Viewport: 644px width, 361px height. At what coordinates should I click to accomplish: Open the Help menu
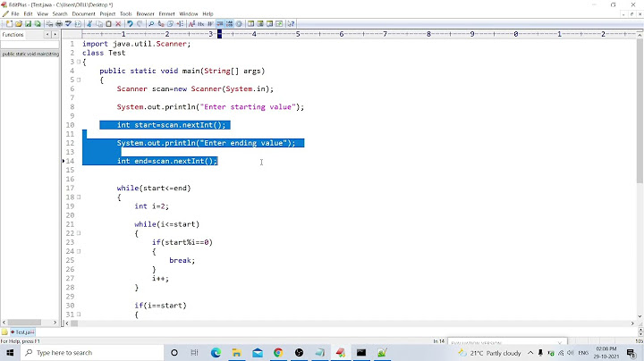[x=208, y=13]
